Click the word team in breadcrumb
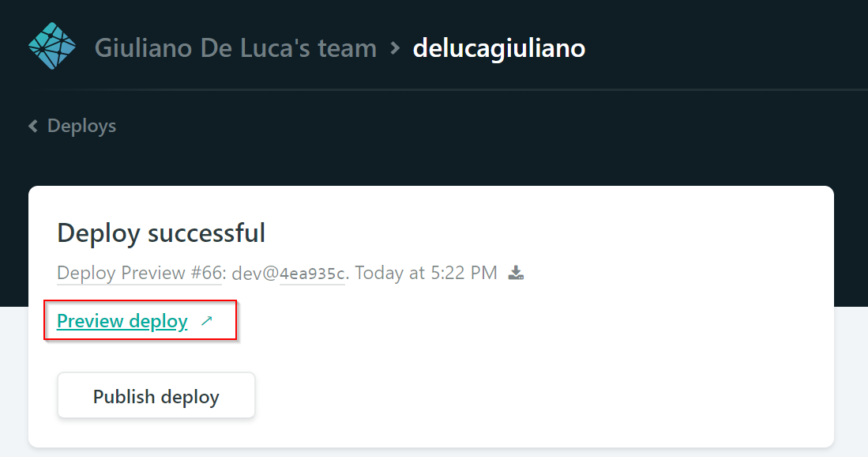This screenshot has width=868, height=457. point(347,49)
